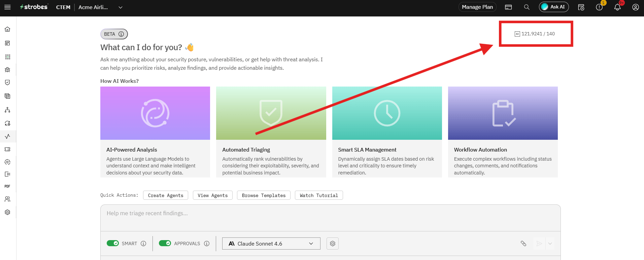Click Browse Templates quick action
The width and height of the screenshot is (644, 260).
coord(264,195)
